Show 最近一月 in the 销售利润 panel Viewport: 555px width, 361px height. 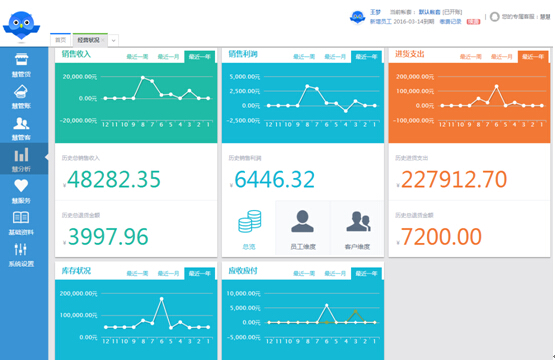click(335, 57)
